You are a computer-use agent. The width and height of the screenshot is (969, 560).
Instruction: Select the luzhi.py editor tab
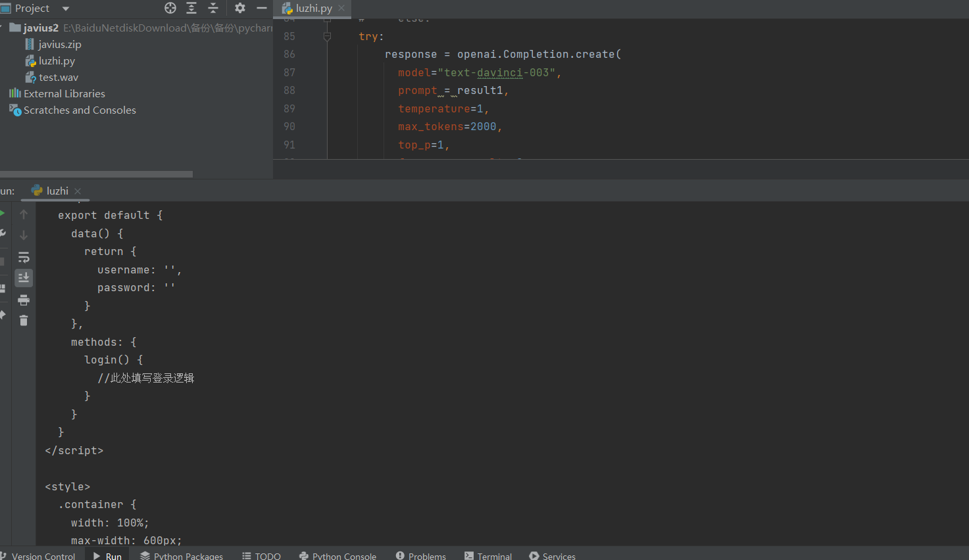313,9
